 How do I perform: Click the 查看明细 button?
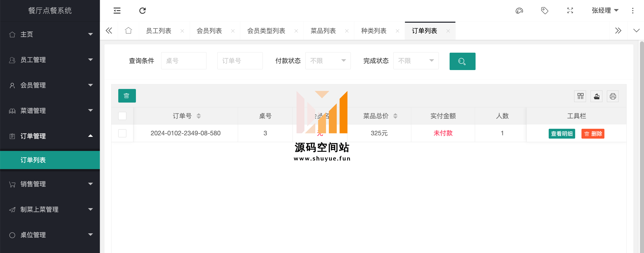click(x=562, y=134)
